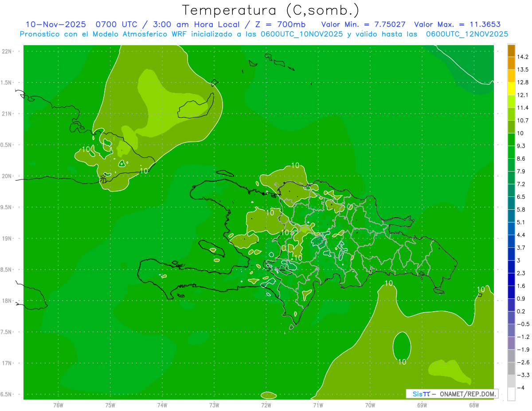Click the 20N latitude axis label
Viewport: 532px width, 411px height.
coord(8,176)
